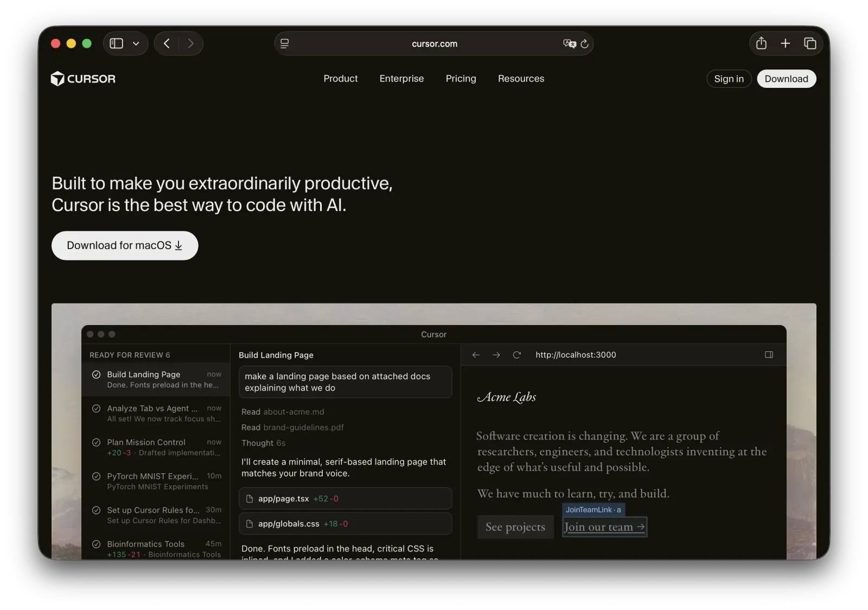Select the PyTorch MNIST Experiments task
Screen dimensions: 868x610
pyautogui.click(x=156, y=481)
